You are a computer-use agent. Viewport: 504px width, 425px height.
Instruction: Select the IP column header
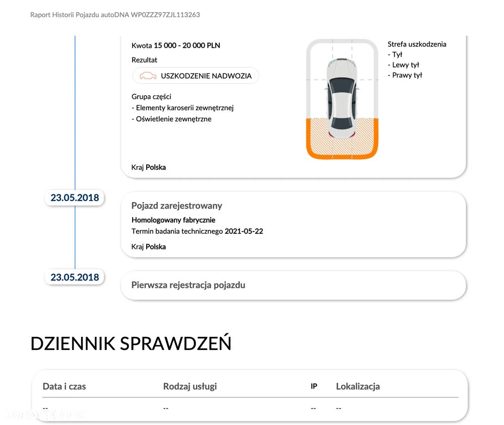pos(313,386)
